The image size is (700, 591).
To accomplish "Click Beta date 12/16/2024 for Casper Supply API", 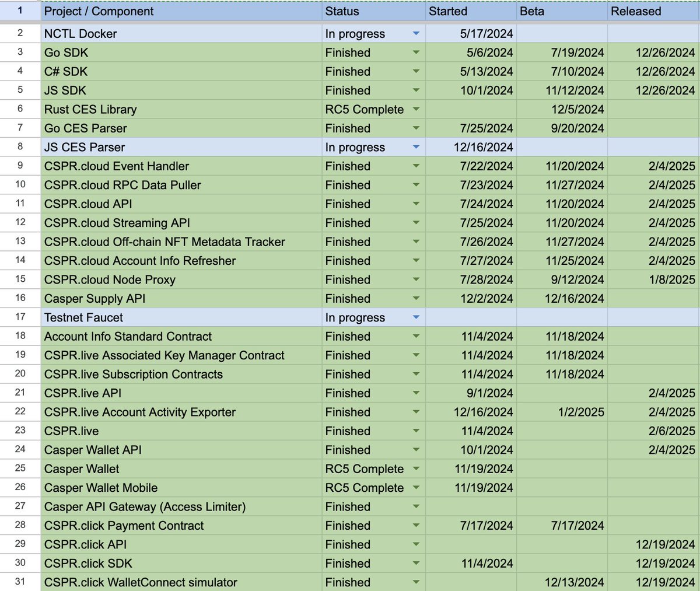I will click(562, 299).
